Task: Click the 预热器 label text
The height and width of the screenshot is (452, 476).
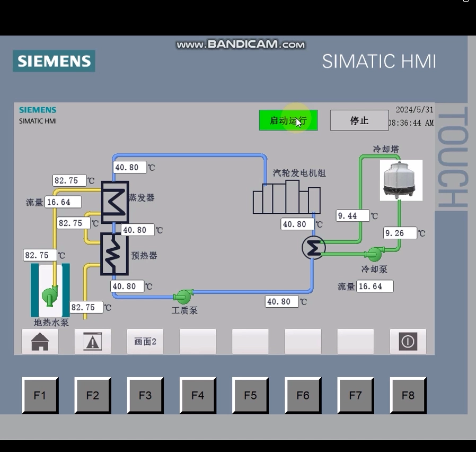Action: 144,256
